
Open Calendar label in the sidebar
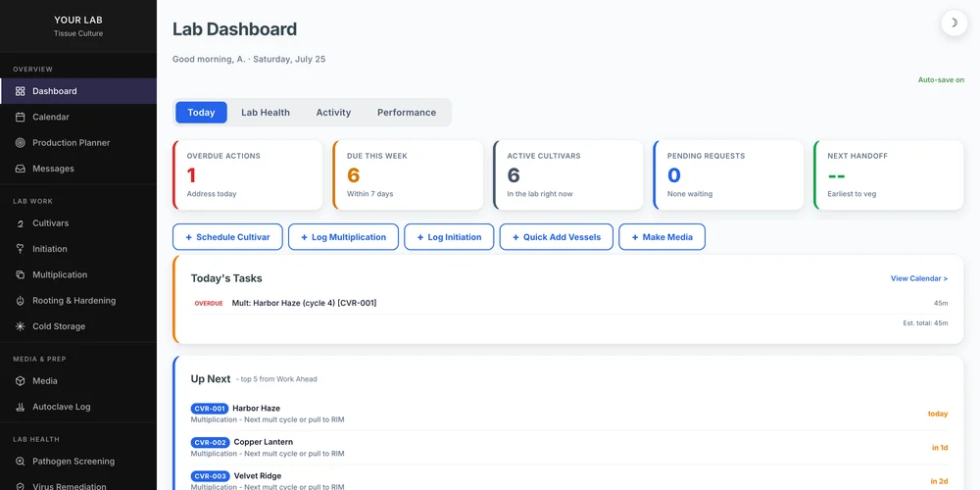[x=51, y=117]
